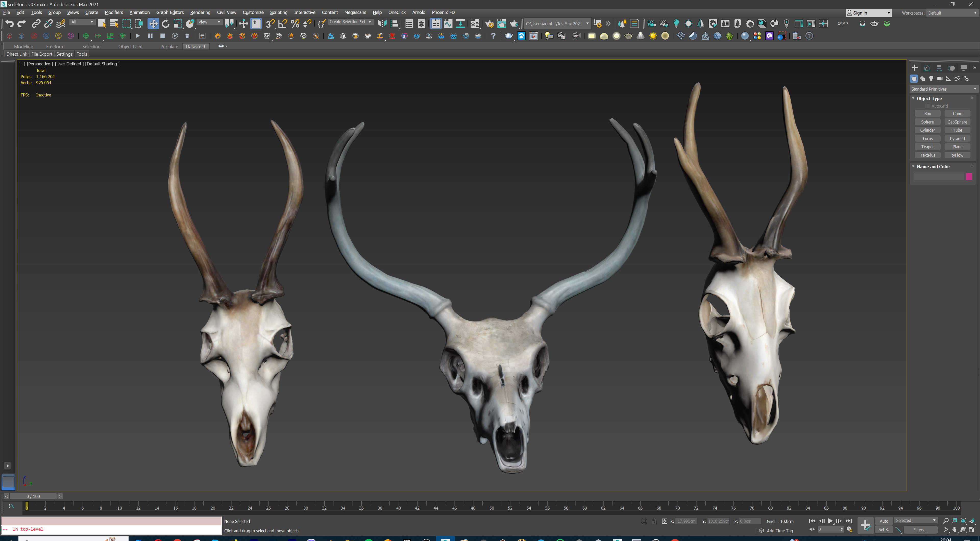Image resolution: width=980 pixels, height=541 pixels.
Task: Open the Modifiers menu
Action: coord(114,13)
